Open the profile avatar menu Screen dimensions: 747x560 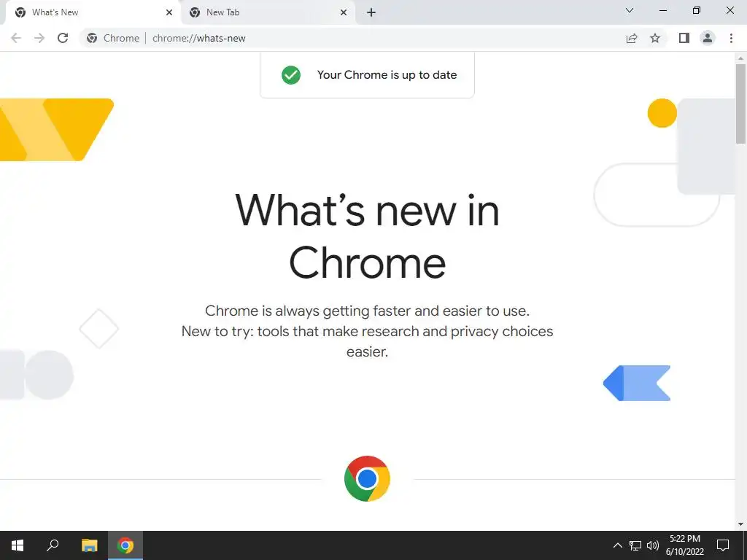(708, 38)
